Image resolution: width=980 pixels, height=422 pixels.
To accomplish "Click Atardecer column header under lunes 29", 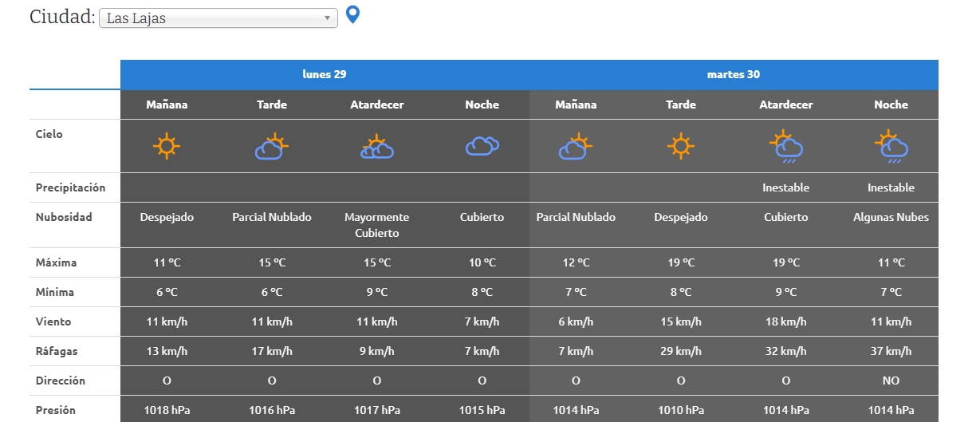I will (376, 105).
